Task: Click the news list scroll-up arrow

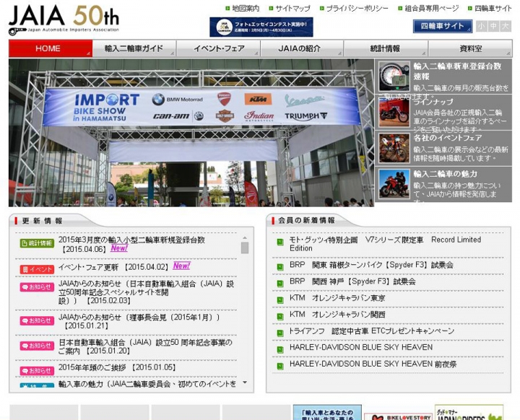Action: click(x=245, y=237)
